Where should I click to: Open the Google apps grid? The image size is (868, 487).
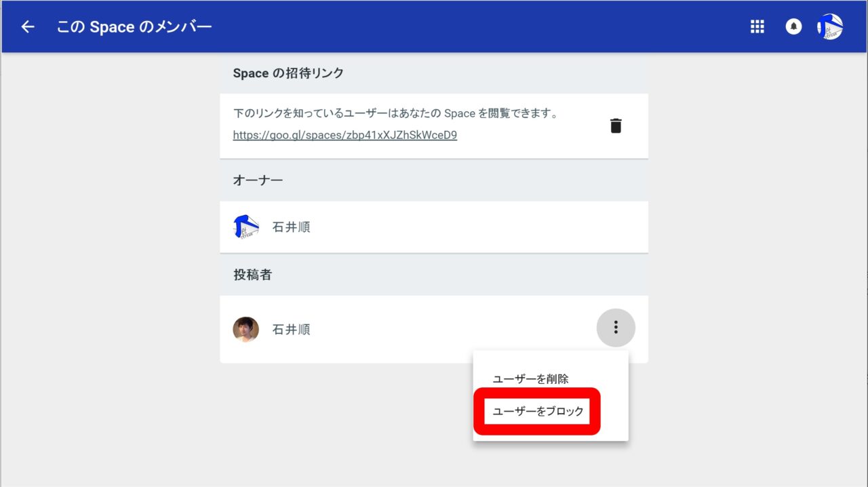pyautogui.click(x=757, y=27)
